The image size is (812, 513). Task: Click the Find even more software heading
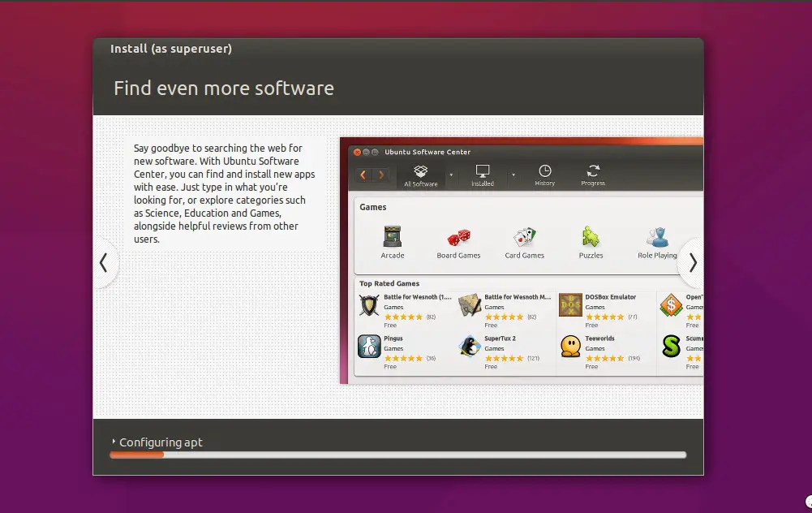224,88
